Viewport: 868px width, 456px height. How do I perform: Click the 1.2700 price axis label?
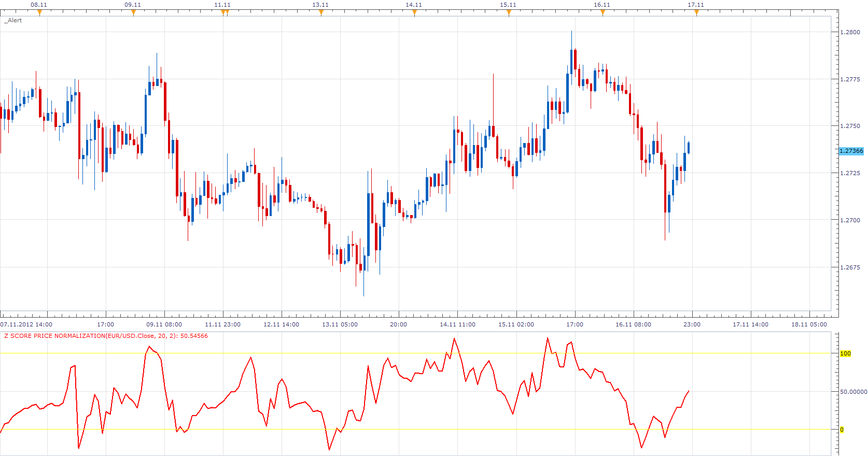pyautogui.click(x=850, y=220)
